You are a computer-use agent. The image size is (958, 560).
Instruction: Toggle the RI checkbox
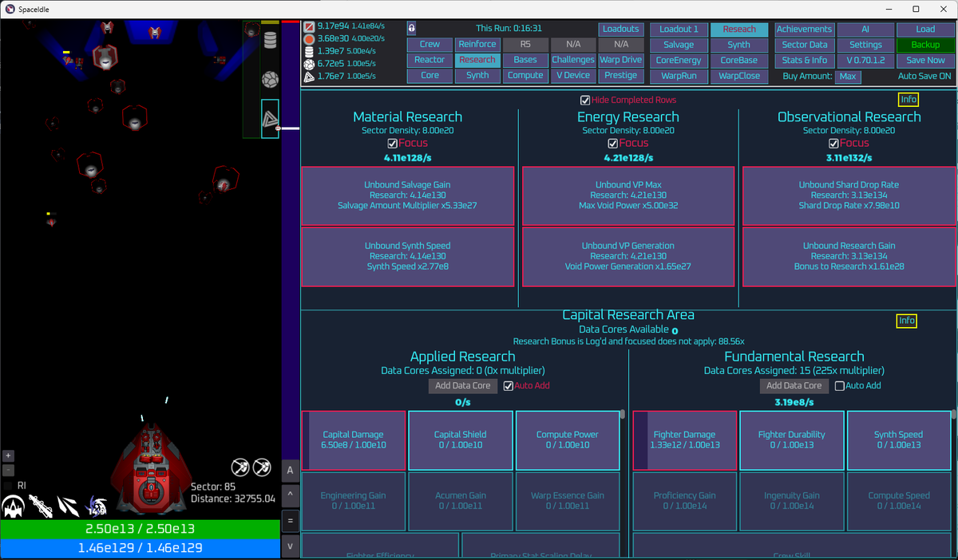8,485
